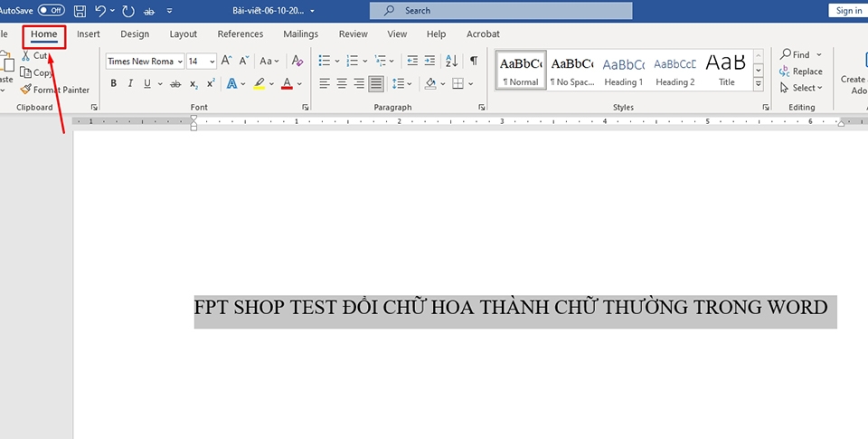Open Styles pane launcher
The image size is (868, 439).
point(766,108)
